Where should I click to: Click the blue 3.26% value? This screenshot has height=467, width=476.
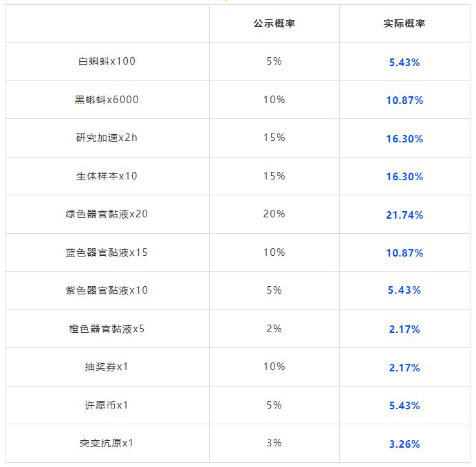coord(404,444)
